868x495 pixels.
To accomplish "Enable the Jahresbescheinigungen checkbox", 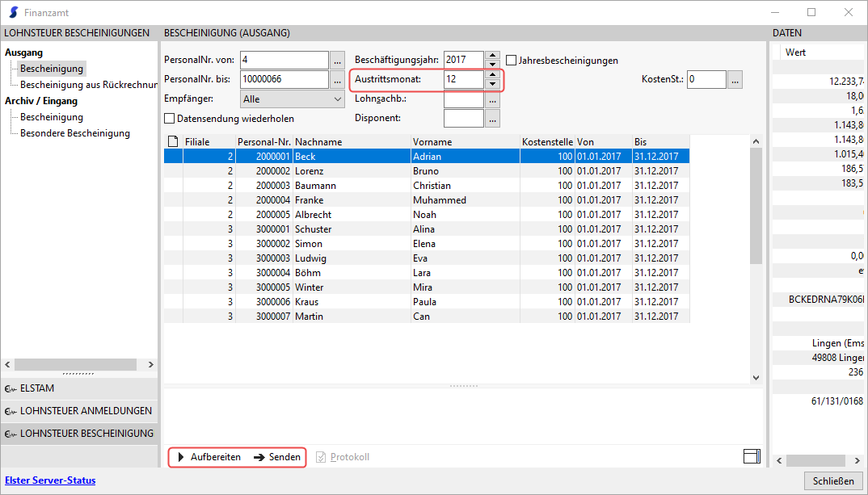I will click(512, 61).
